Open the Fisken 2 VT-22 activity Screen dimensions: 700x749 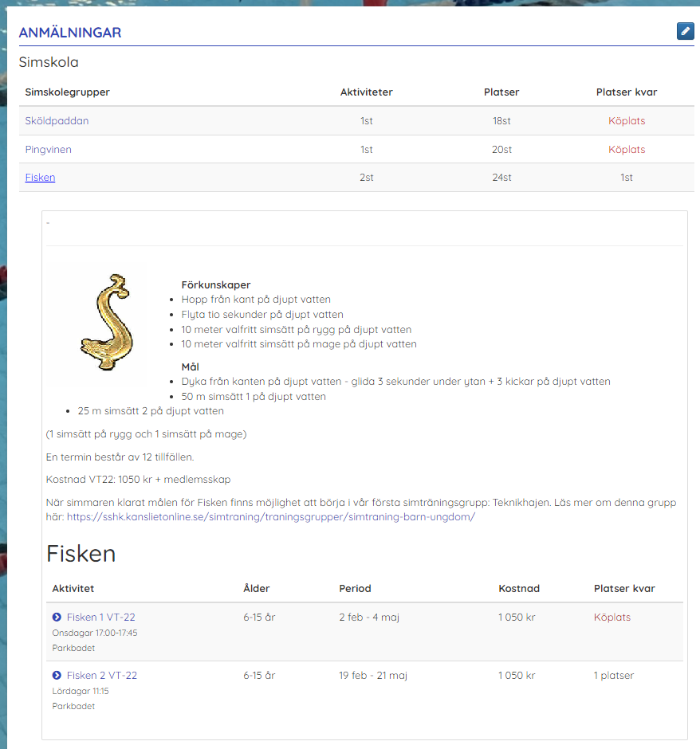(x=102, y=676)
